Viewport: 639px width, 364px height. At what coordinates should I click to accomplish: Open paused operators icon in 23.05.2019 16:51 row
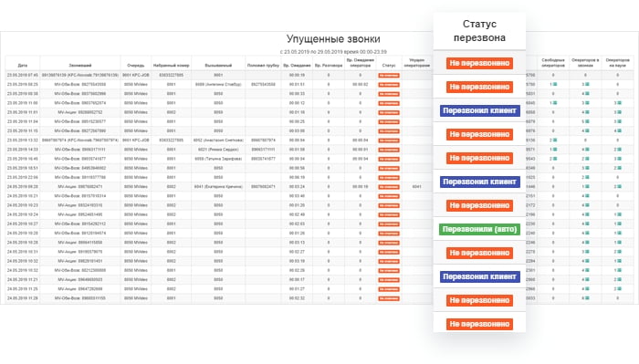point(620,168)
